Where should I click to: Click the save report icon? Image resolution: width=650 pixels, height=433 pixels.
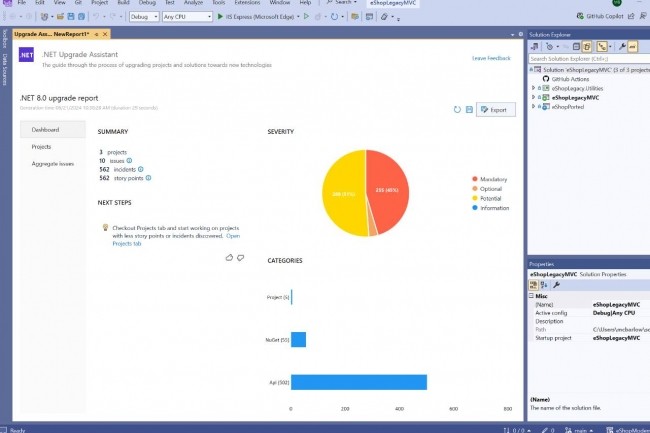pos(469,109)
